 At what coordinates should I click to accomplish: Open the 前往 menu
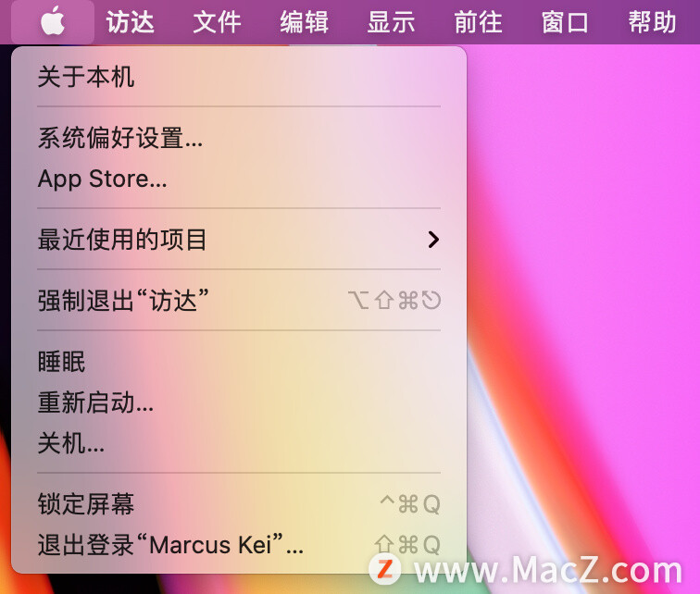(x=478, y=22)
